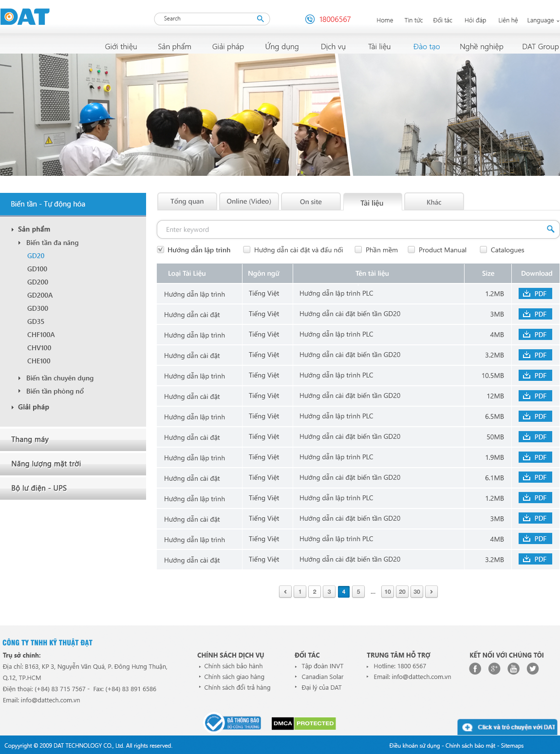Go to page 1

300,592
